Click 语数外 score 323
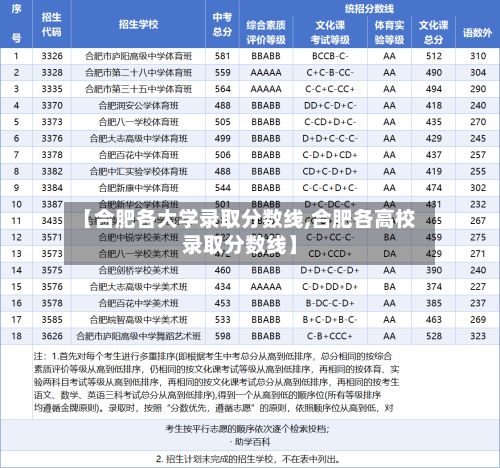Image resolution: width=500 pixels, height=468 pixels. point(478,336)
